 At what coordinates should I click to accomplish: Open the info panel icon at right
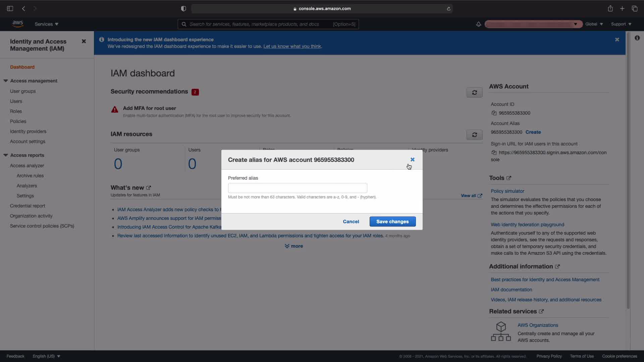[637, 38]
